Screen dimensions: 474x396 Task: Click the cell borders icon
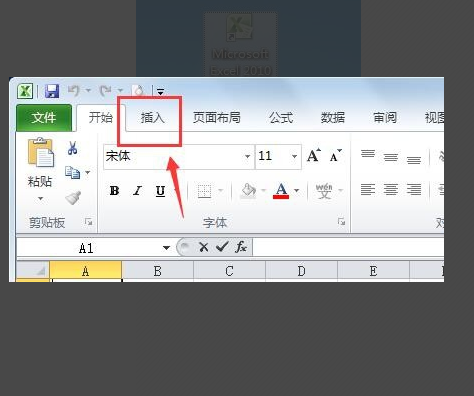point(204,191)
